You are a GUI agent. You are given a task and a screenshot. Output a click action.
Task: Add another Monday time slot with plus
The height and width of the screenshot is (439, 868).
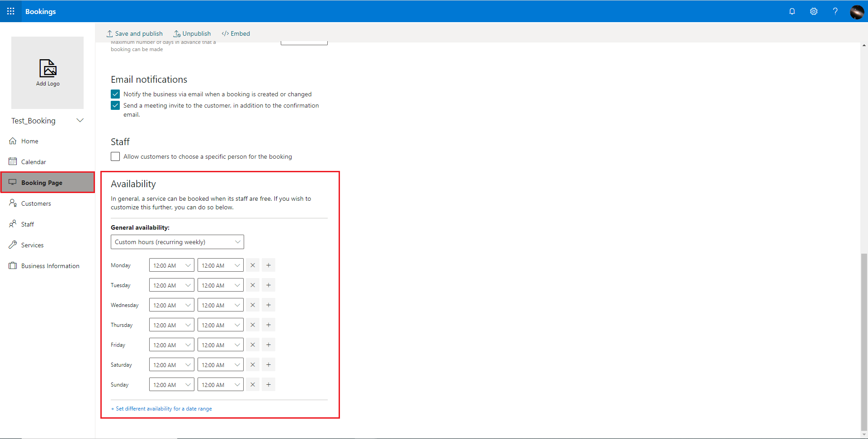tap(269, 265)
